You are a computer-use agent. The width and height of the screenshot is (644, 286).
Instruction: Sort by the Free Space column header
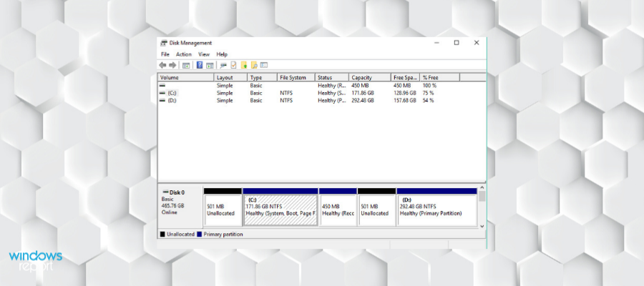point(406,77)
